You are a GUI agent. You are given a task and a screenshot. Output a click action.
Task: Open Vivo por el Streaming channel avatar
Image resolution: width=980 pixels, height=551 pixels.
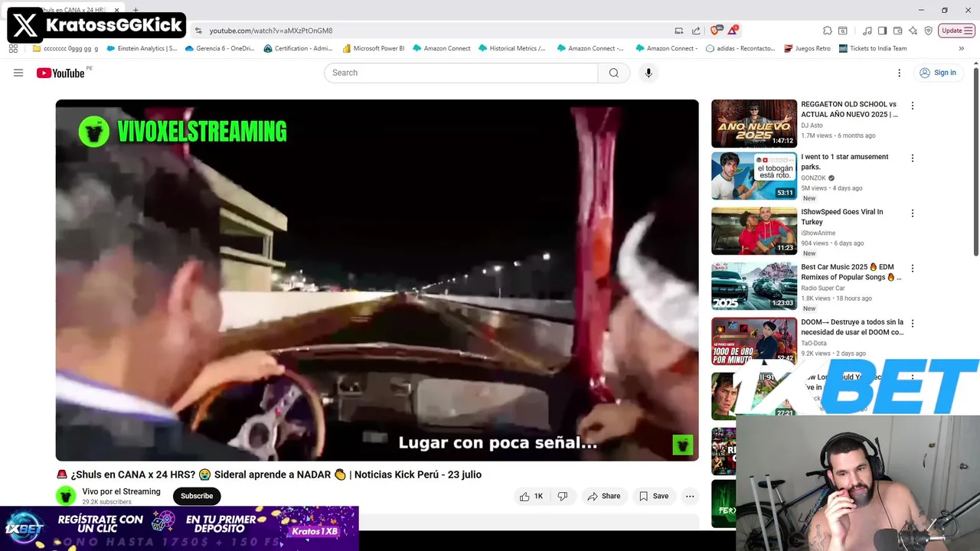tap(66, 496)
